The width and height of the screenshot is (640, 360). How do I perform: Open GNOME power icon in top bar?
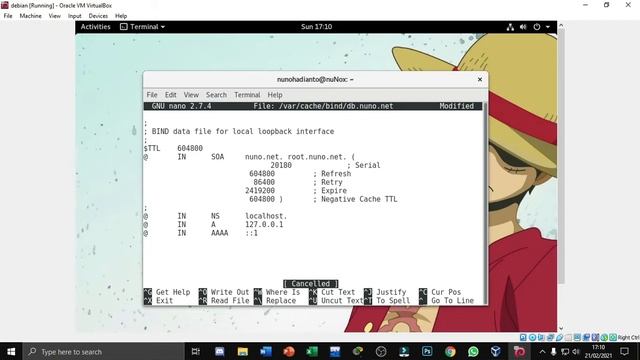[537, 27]
